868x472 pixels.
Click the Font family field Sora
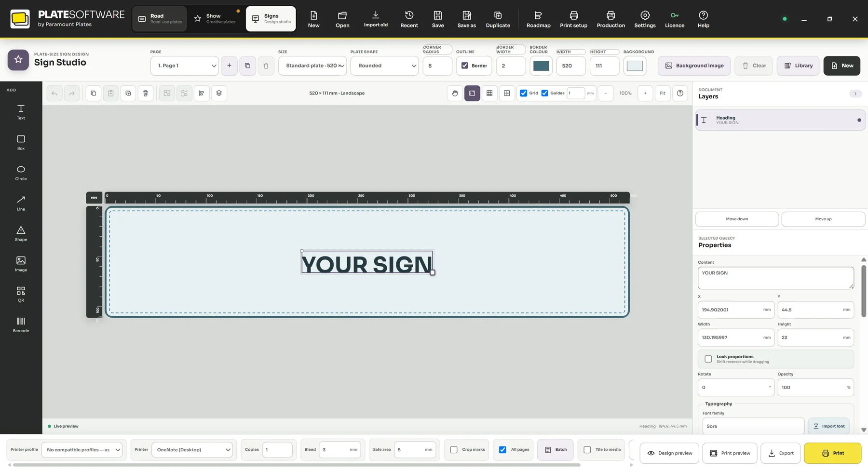[x=753, y=426]
